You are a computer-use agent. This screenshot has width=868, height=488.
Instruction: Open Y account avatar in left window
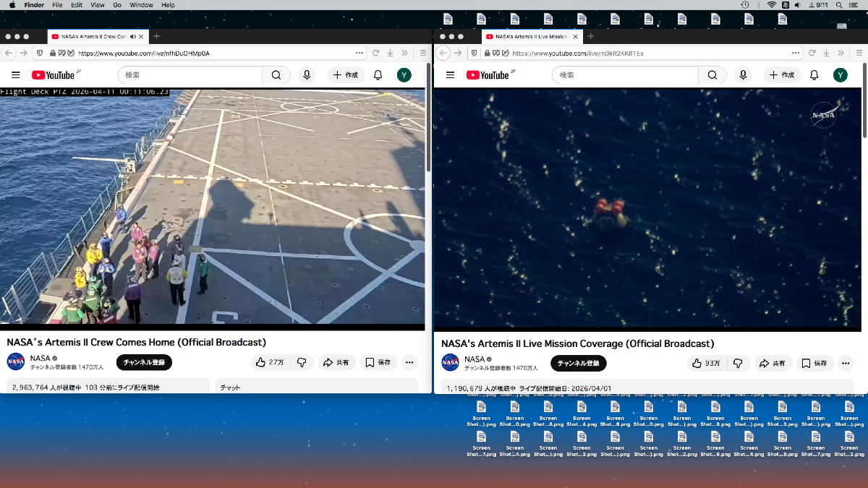click(x=404, y=75)
